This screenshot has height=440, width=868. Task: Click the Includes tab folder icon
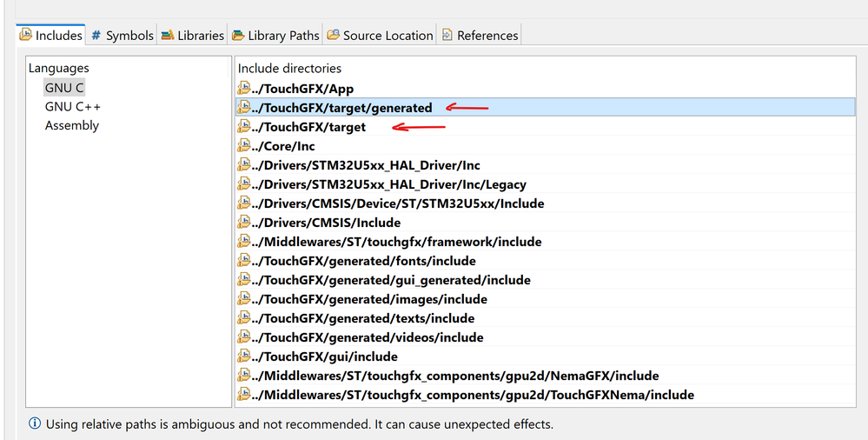tap(25, 35)
